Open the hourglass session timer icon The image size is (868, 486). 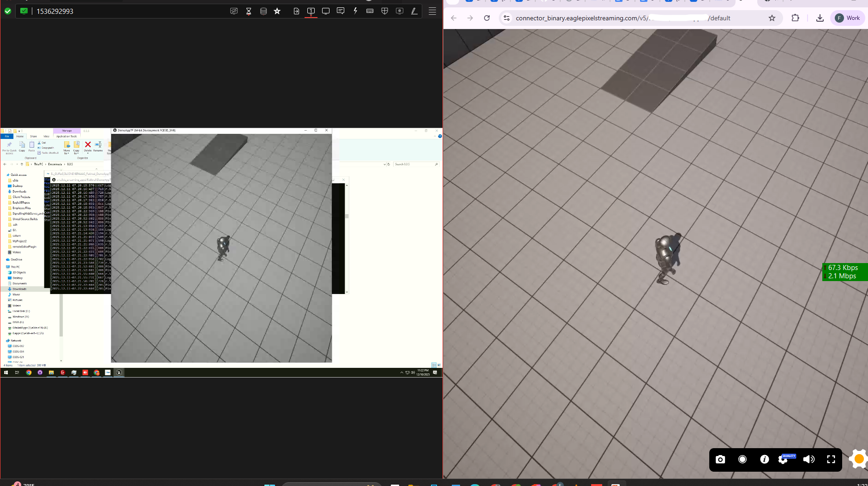point(249,11)
